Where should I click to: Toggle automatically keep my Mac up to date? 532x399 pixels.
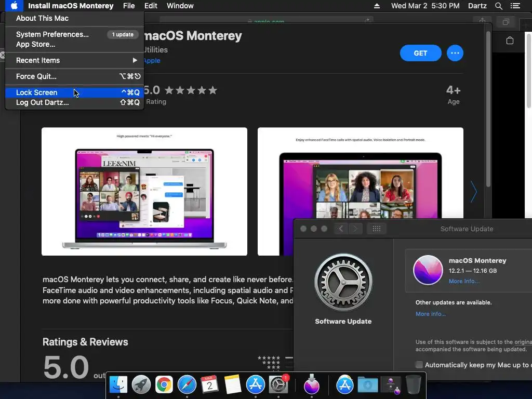pyautogui.click(x=419, y=365)
